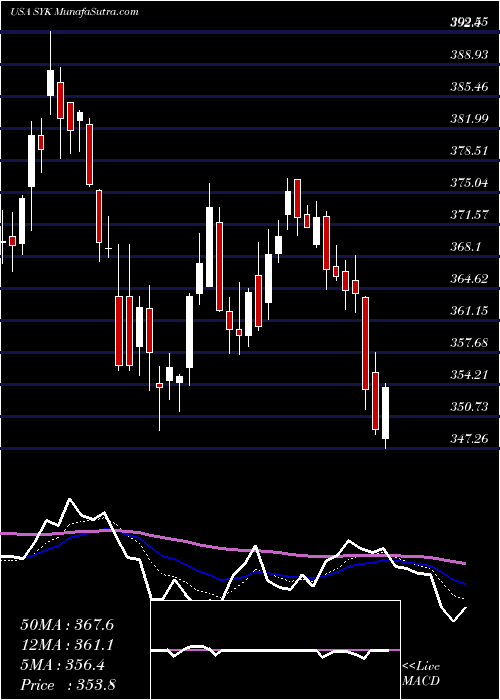Click the tallest white candle with the highest wick
The height and width of the screenshot is (700, 500).
point(50,83)
